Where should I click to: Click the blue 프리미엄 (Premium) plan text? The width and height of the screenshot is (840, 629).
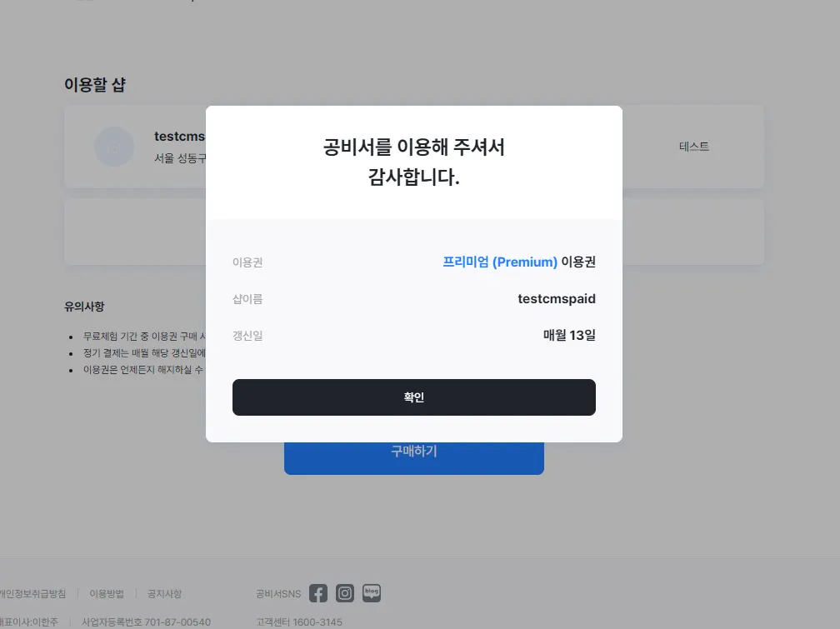(x=500, y=262)
